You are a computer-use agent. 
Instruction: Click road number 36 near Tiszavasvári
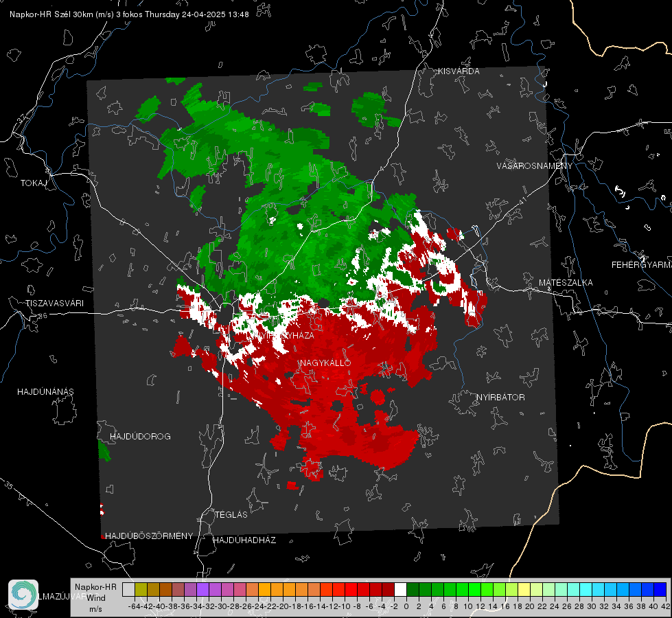(43, 316)
